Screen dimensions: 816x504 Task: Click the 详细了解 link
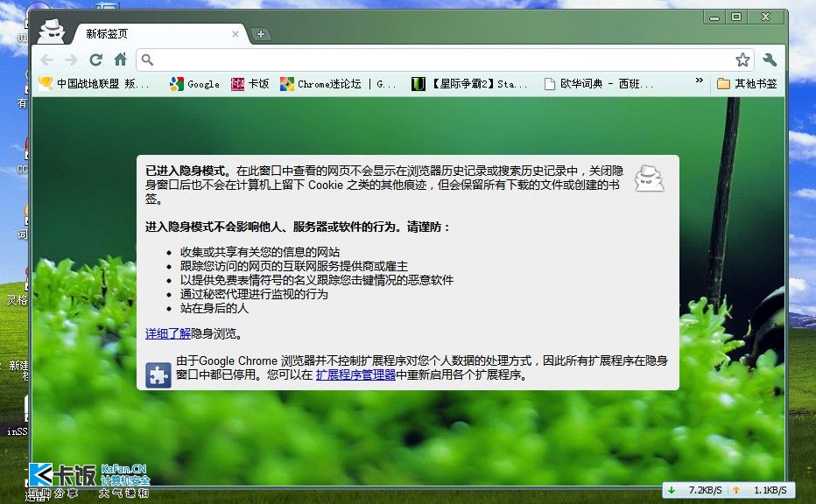(x=168, y=333)
